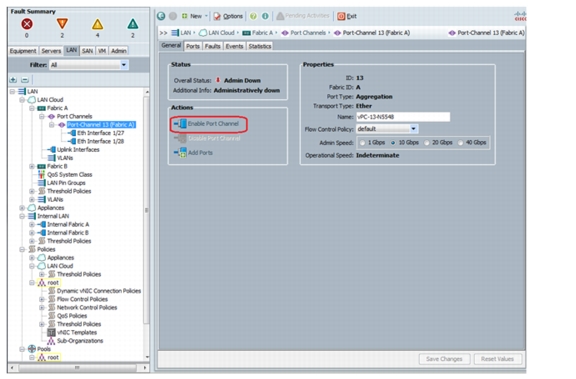
Task: Collapse the Fabric A node
Action: 32,108
